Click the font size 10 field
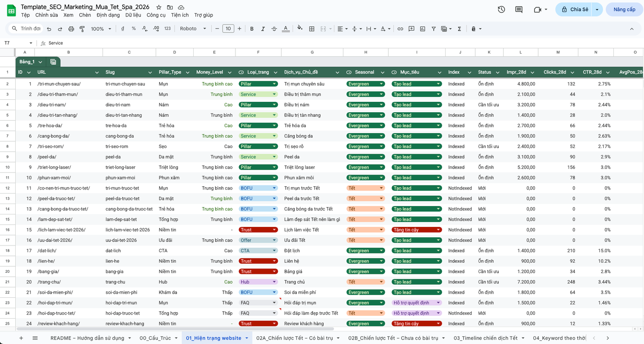644x344 pixels. (228, 29)
